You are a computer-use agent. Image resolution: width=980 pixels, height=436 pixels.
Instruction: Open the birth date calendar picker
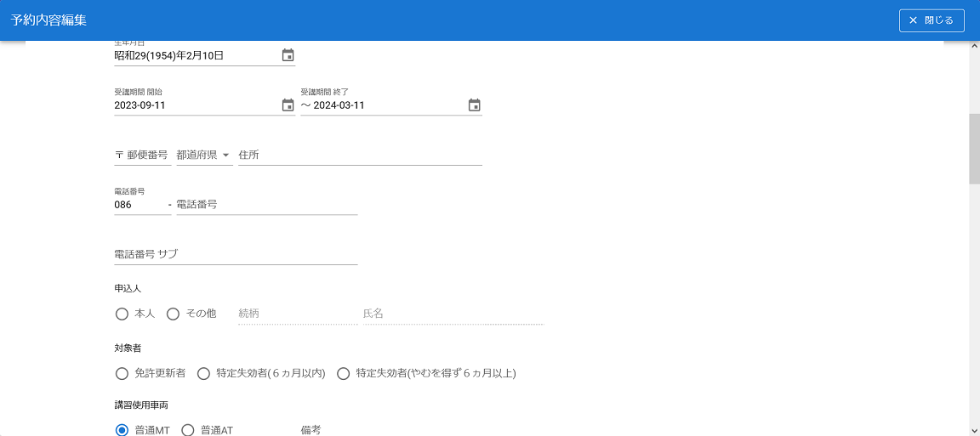tap(288, 55)
